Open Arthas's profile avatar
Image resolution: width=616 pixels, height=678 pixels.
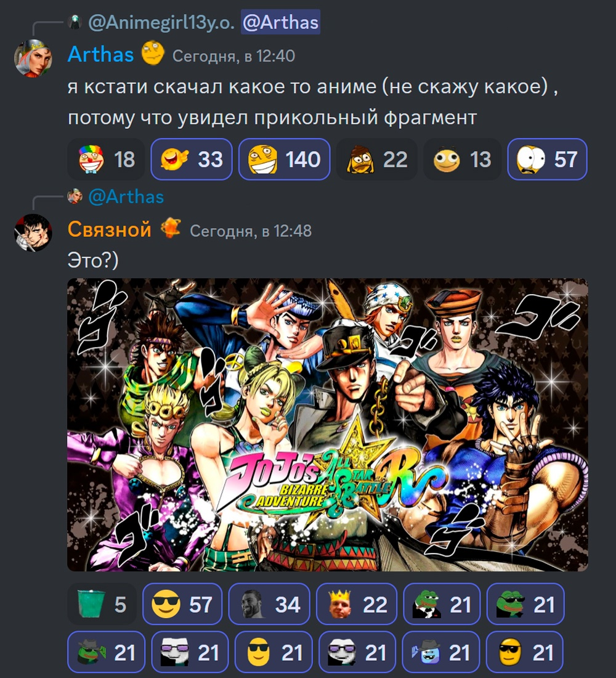tap(33, 59)
